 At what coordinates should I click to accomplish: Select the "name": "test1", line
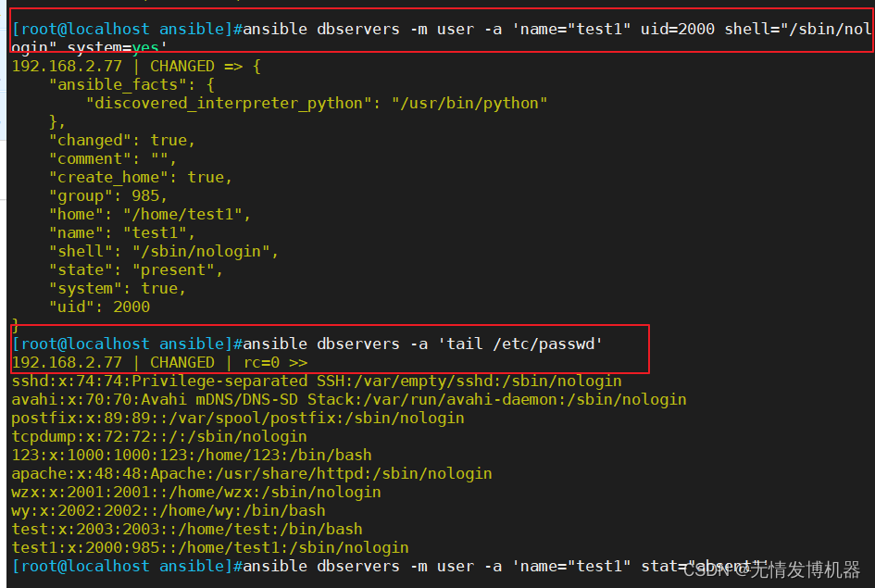(122, 232)
